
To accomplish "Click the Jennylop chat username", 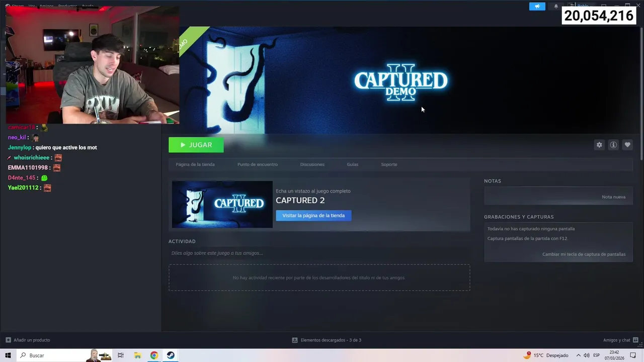I will coord(20,147).
